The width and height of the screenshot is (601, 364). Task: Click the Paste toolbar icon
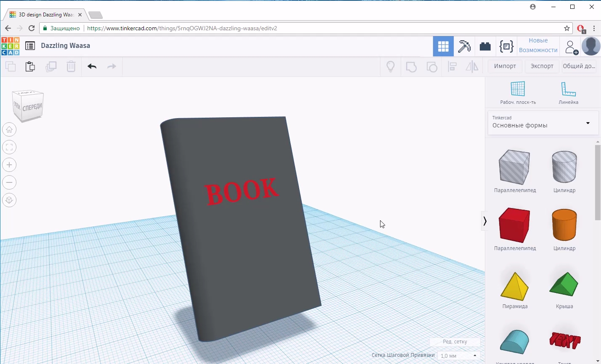pyautogui.click(x=30, y=66)
